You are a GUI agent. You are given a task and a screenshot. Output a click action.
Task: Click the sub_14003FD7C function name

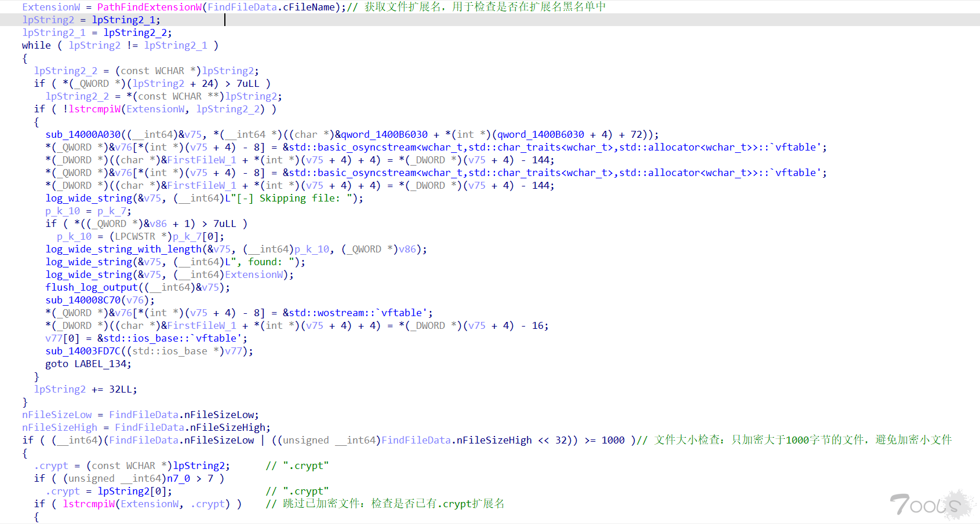(83, 351)
